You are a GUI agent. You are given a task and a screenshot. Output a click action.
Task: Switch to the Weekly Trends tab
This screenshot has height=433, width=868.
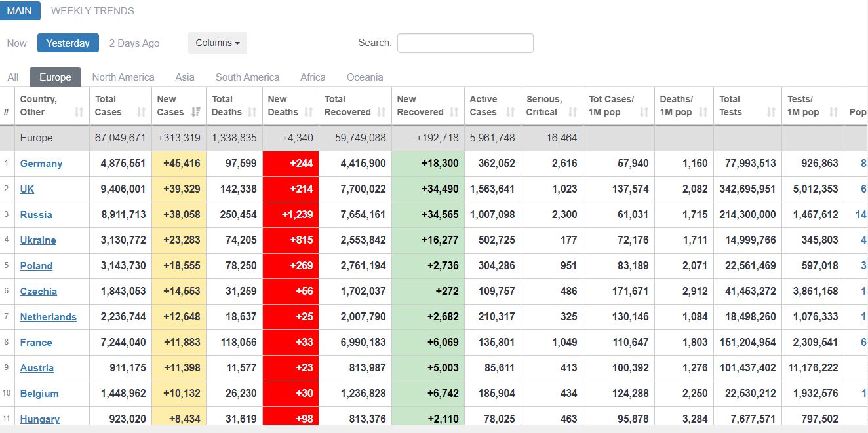click(92, 11)
